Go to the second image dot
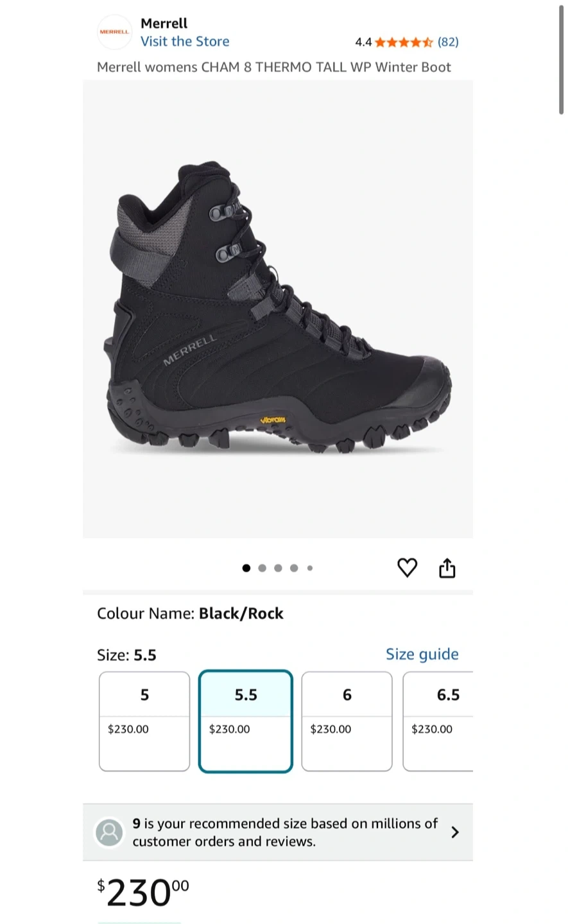This screenshot has width=568, height=924. pos(262,568)
